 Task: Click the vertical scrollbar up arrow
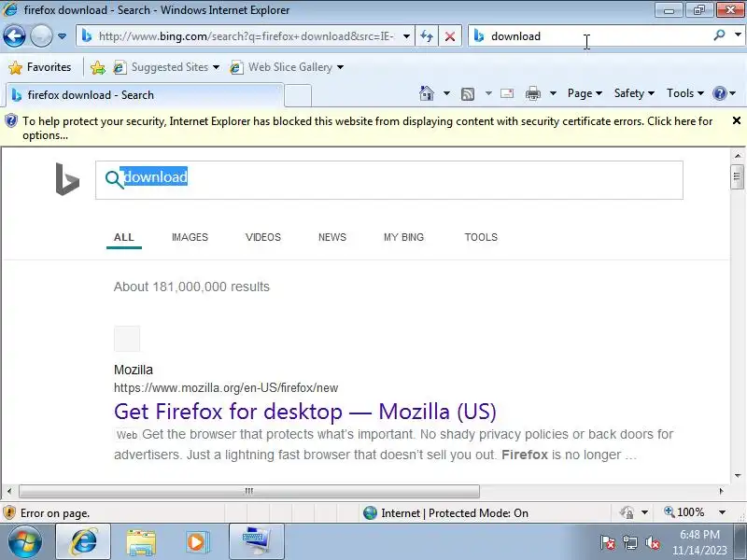(x=737, y=155)
